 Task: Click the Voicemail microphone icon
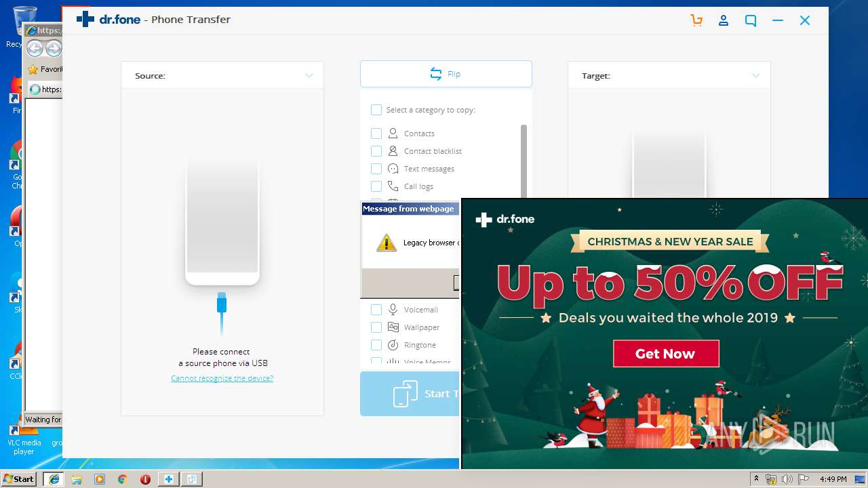(x=393, y=310)
